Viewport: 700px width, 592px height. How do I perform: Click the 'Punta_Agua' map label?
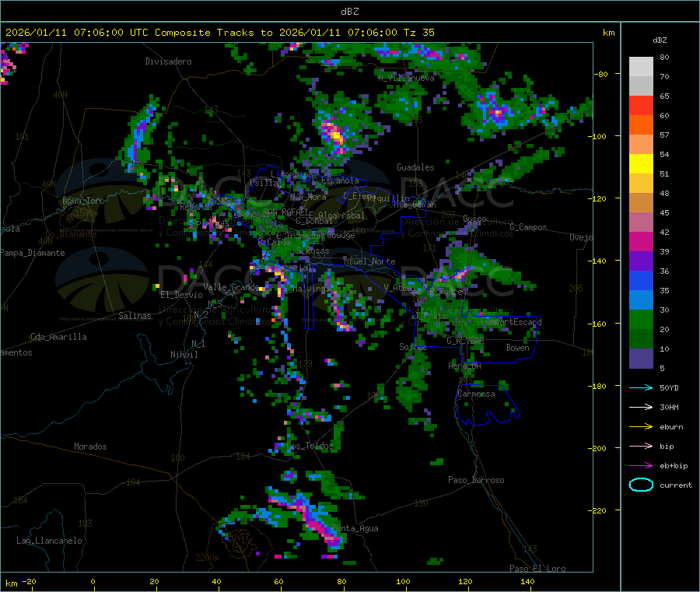[x=355, y=529]
